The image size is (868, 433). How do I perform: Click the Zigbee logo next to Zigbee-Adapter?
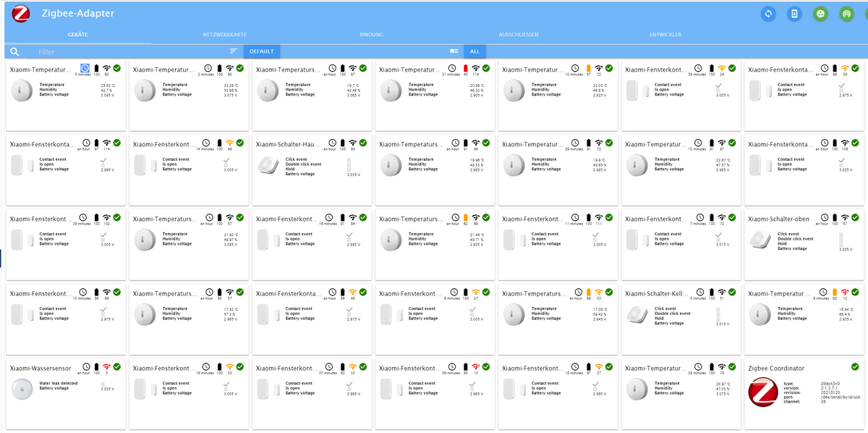pyautogui.click(x=22, y=14)
